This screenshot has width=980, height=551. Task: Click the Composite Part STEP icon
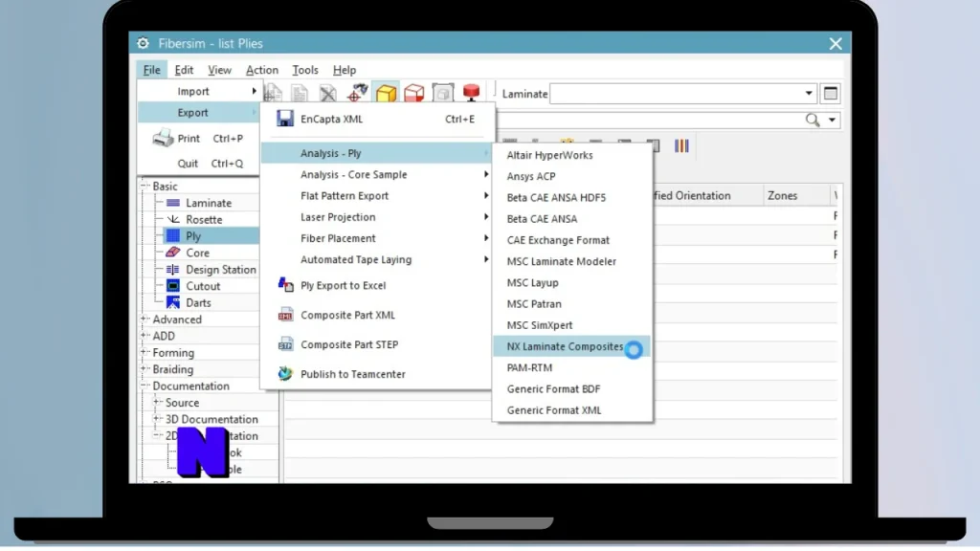click(x=285, y=344)
